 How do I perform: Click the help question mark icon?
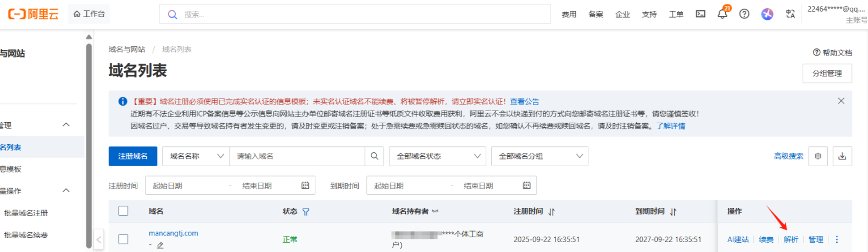pos(744,14)
